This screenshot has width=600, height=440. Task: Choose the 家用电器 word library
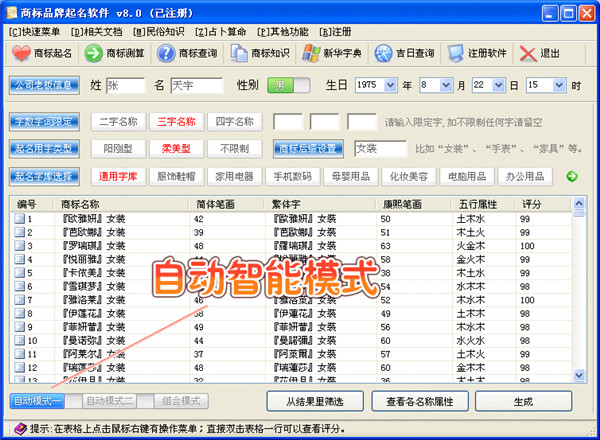[x=235, y=177]
